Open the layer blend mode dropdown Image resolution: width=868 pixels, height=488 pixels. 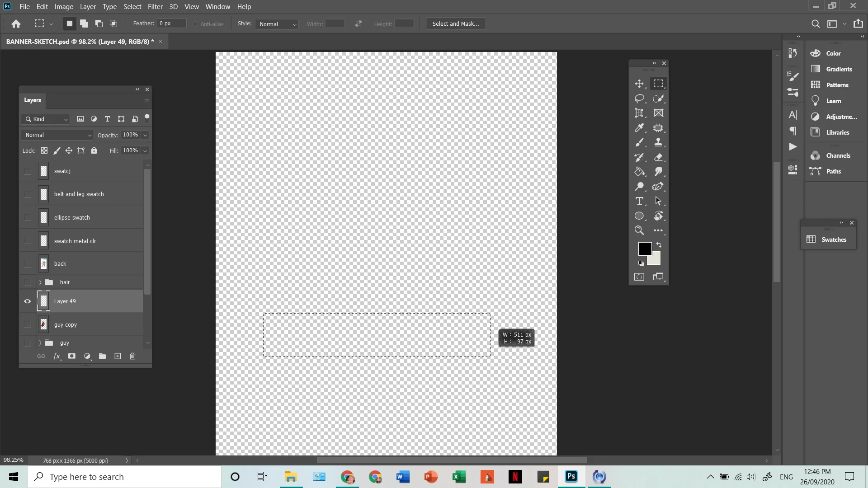(x=58, y=135)
